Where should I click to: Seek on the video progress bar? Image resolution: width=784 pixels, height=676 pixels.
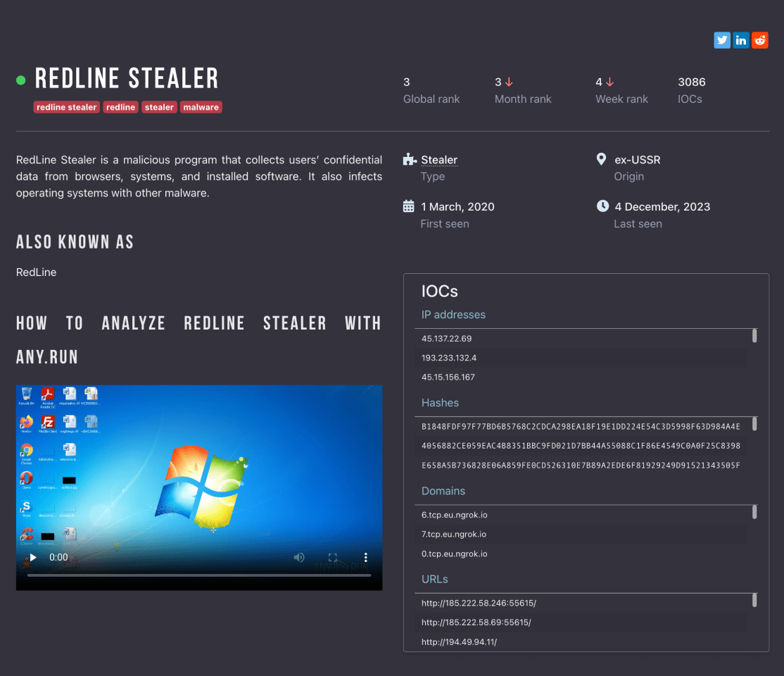click(199, 575)
